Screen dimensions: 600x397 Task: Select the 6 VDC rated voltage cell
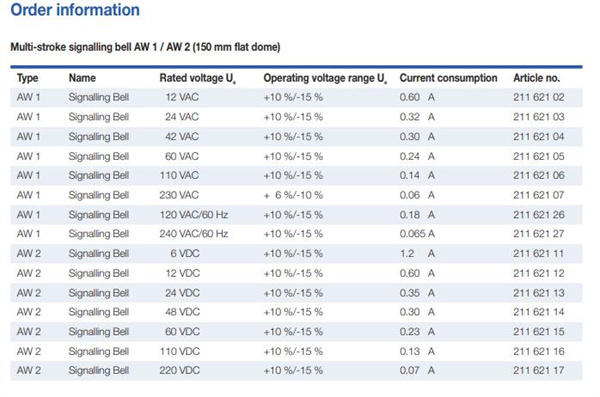coord(185,253)
